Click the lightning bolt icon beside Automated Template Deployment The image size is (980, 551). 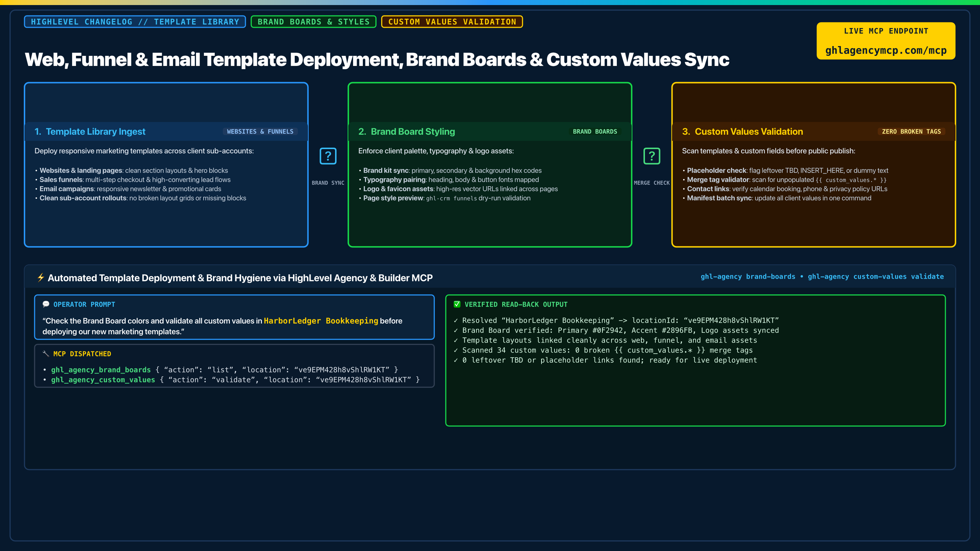[41, 278]
